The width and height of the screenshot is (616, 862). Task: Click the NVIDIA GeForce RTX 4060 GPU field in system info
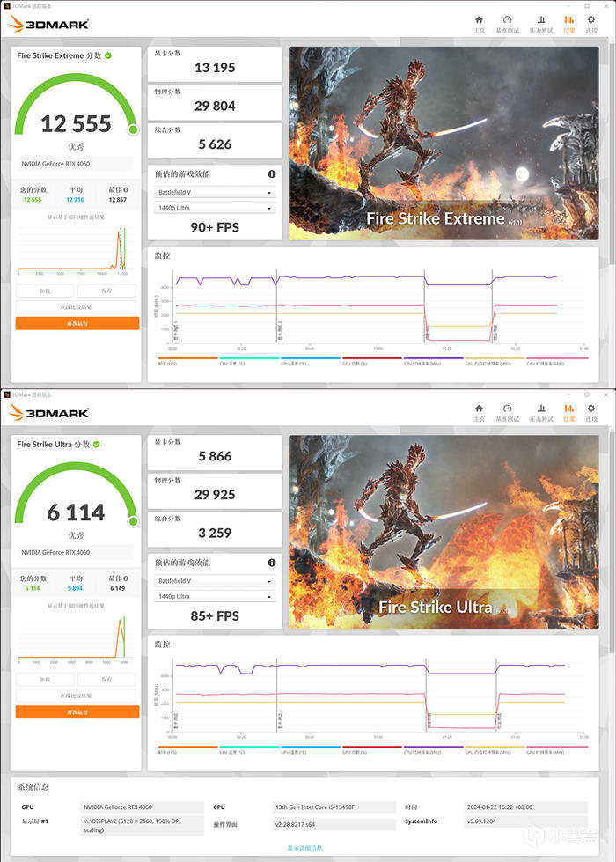(142, 807)
